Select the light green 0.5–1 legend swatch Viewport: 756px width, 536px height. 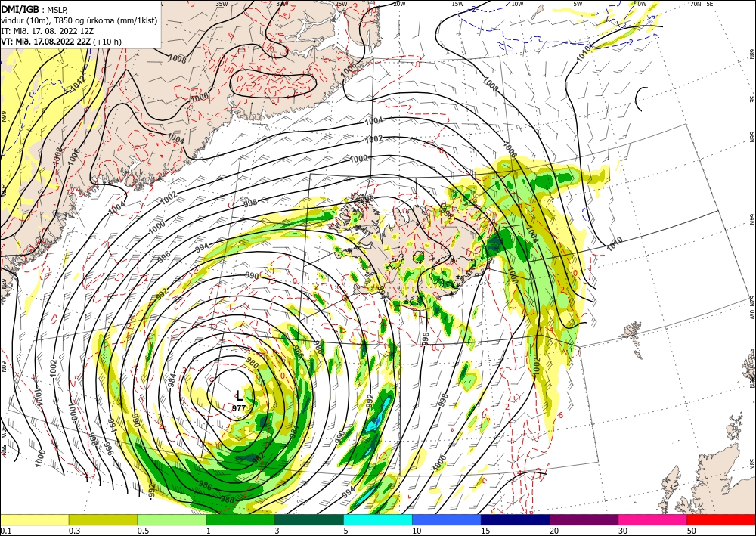(x=172, y=519)
